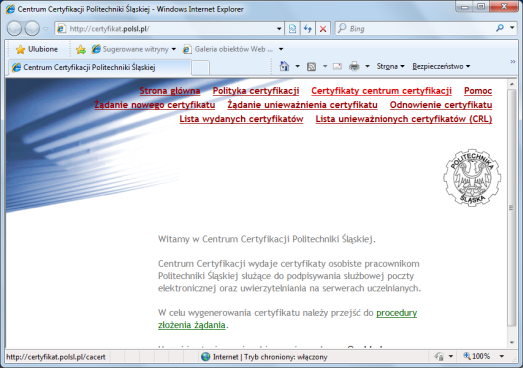Screen dimensions: 523x368
Task: Open the dropdown next to status bar privacy icon
Action: (x=451, y=357)
